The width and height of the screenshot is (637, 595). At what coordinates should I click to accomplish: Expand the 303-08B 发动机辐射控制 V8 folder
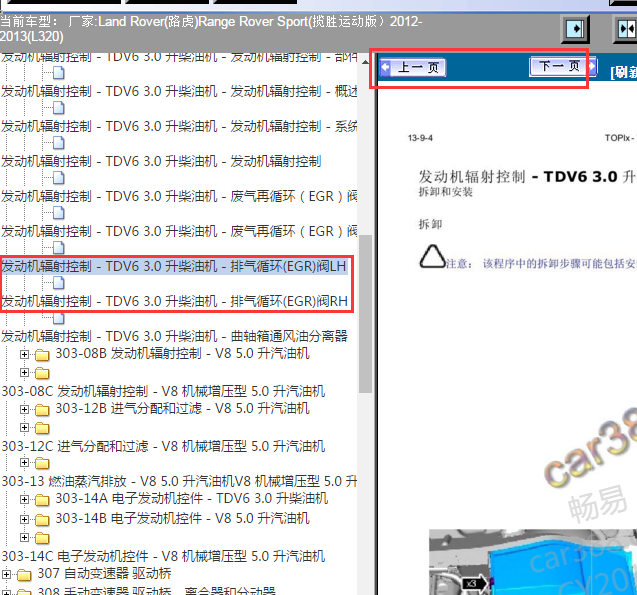point(24,355)
